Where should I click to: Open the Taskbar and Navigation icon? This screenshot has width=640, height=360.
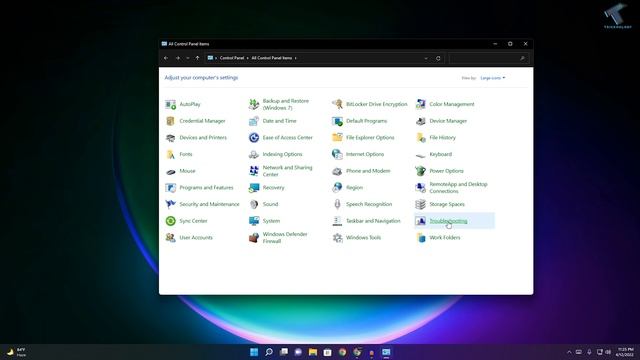[337, 221]
